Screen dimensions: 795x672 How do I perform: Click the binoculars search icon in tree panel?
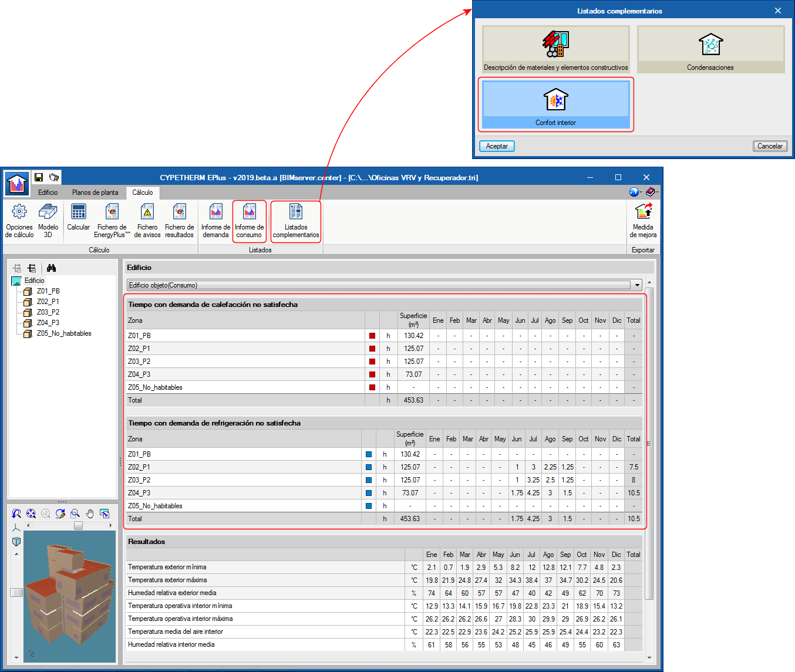(x=52, y=268)
